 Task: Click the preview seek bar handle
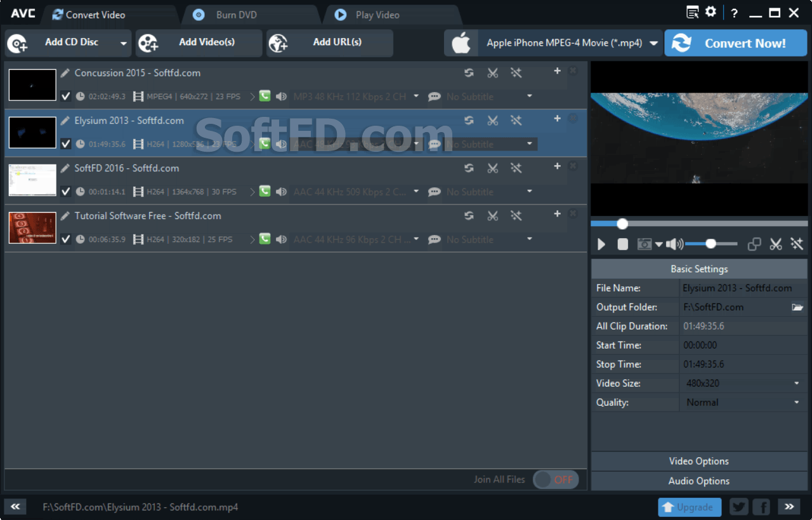pos(622,223)
